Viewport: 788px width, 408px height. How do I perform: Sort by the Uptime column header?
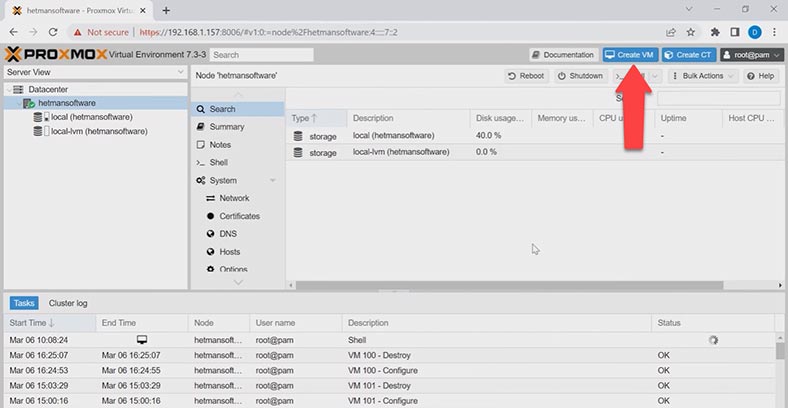[688, 119]
